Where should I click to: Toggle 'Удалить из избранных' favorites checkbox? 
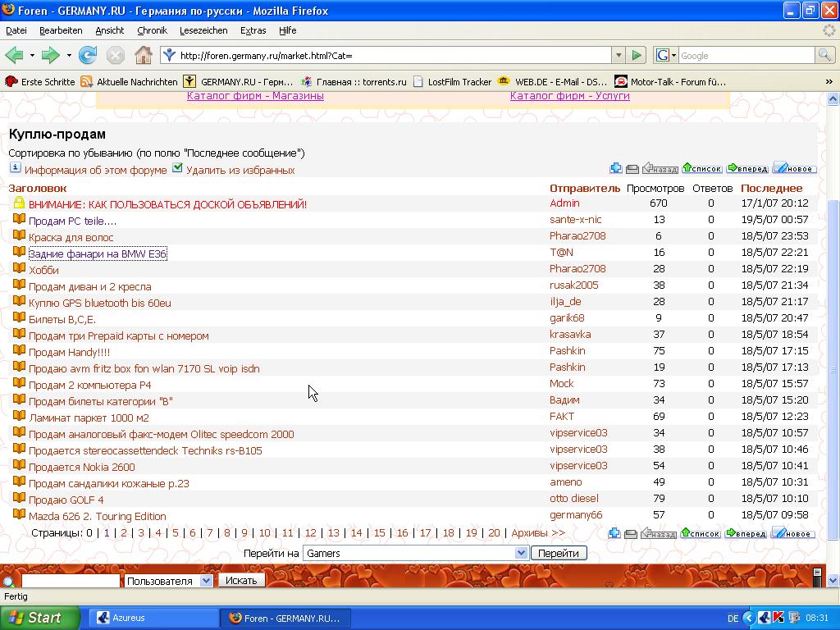178,168
